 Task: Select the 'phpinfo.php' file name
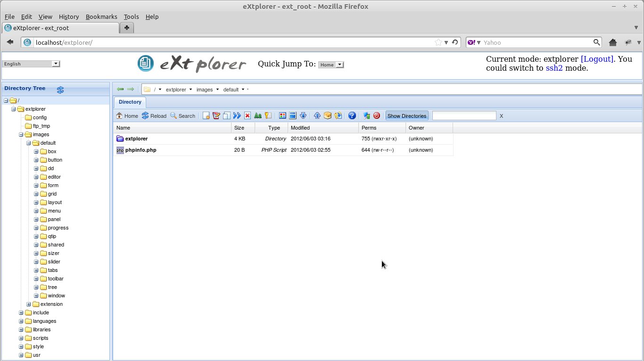(141, 150)
